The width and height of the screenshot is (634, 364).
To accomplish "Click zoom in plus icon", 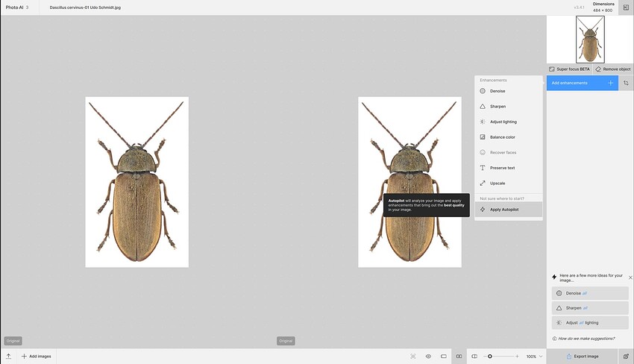I will [518, 357].
